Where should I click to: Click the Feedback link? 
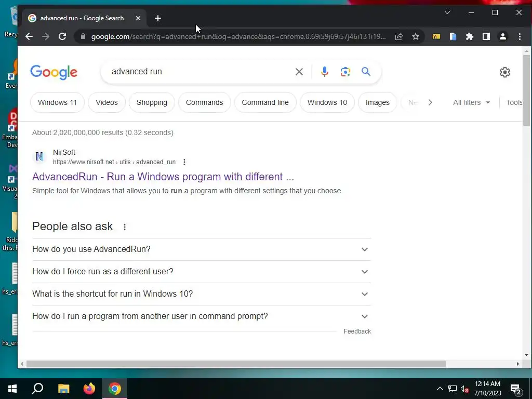click(x=357, y=331)
